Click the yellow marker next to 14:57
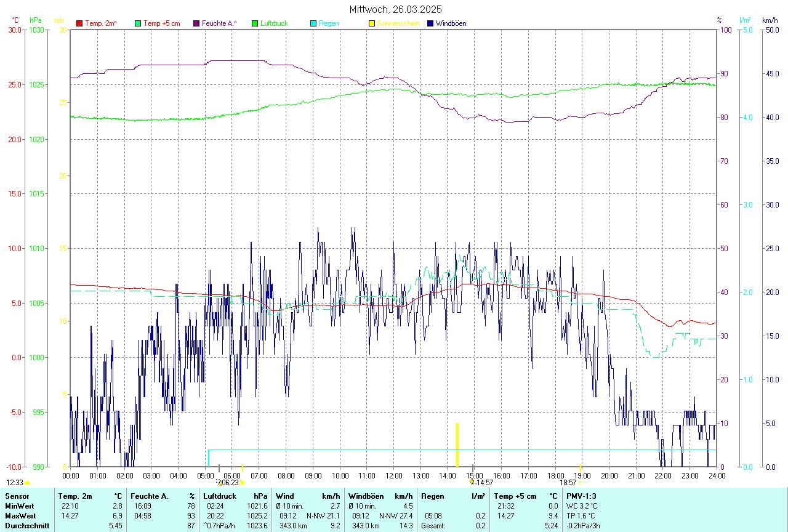The width and height of the screenshot is (788, 532). coord(472,483)
